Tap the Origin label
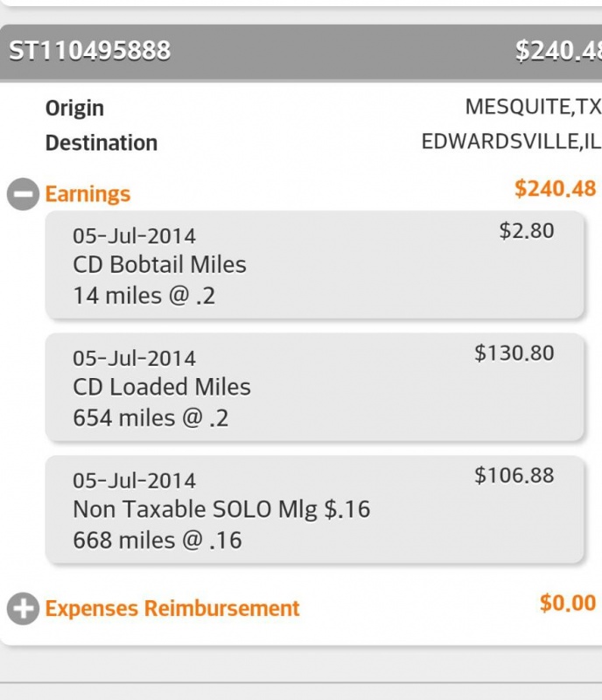This screenshot has height=700, width=602. (74, 108)
